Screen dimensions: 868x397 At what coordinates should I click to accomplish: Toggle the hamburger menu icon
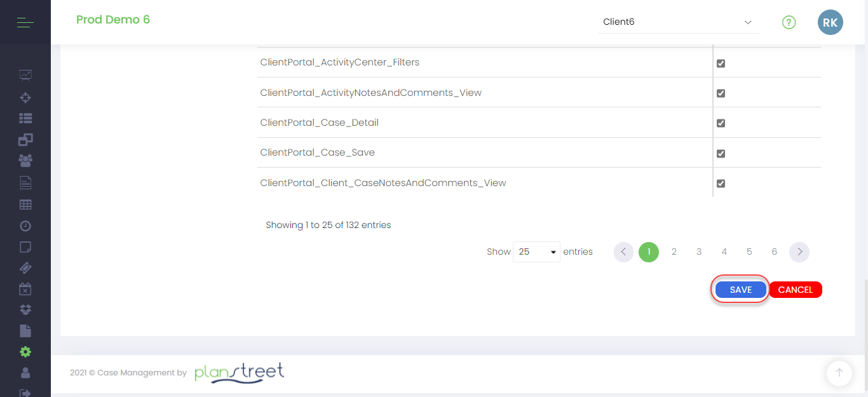25,24
